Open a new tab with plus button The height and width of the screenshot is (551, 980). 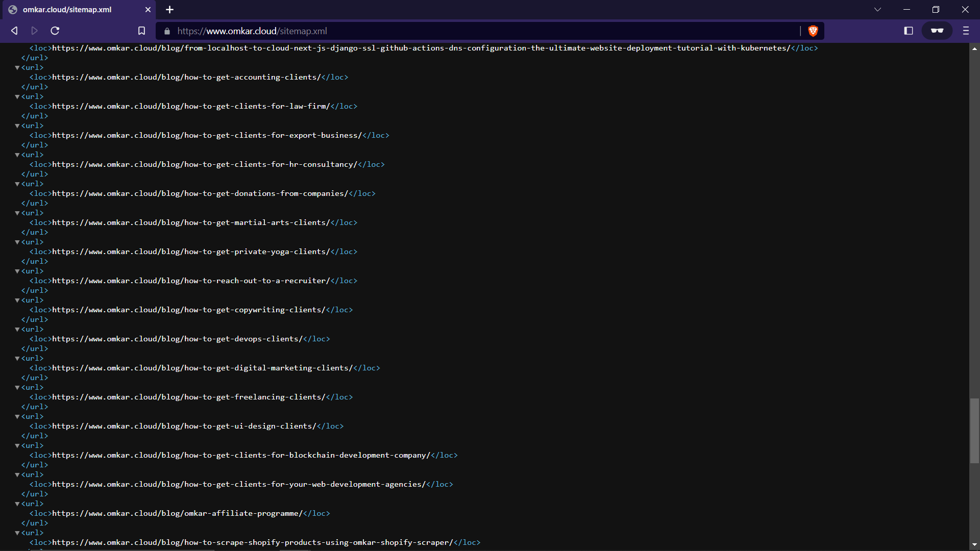(x=170, y=10)
